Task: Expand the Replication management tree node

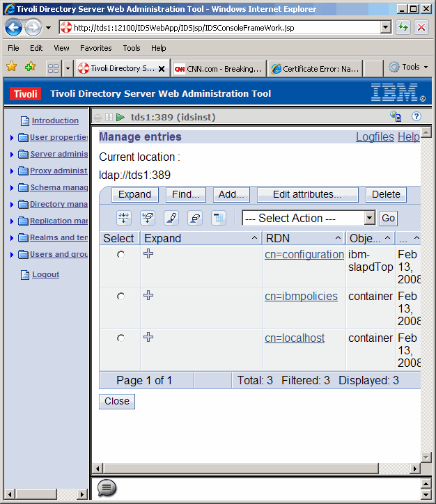Action: pos(12,221)
